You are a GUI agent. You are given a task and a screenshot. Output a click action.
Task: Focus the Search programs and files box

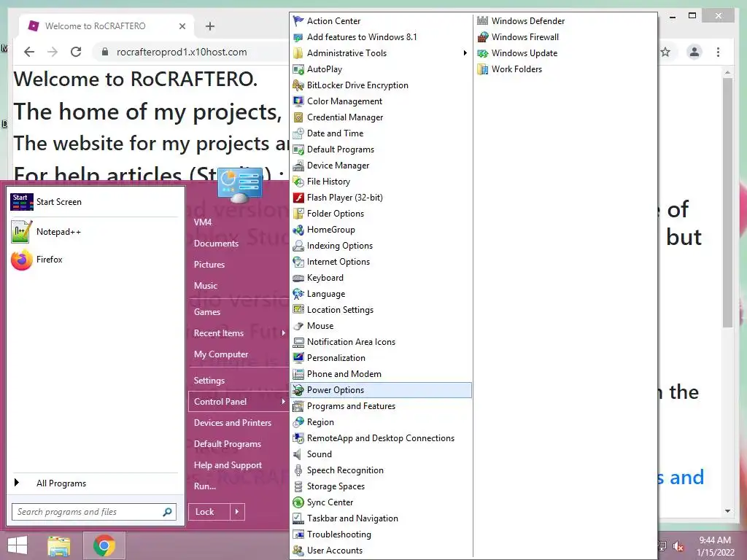[x=94, y=512]
